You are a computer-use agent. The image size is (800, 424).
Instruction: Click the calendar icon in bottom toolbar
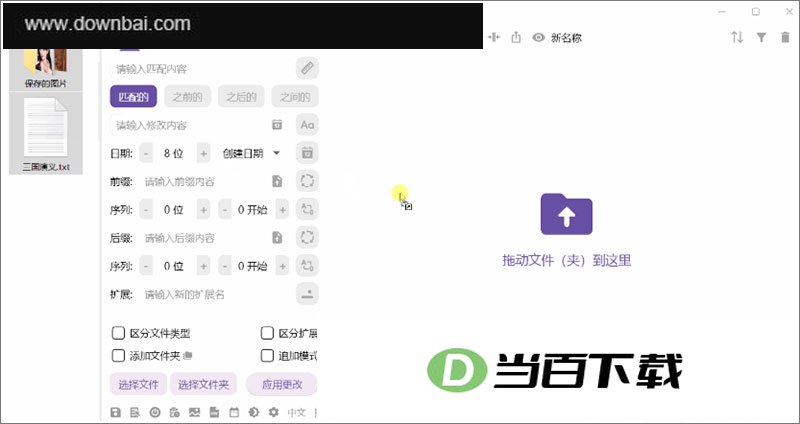234,412
